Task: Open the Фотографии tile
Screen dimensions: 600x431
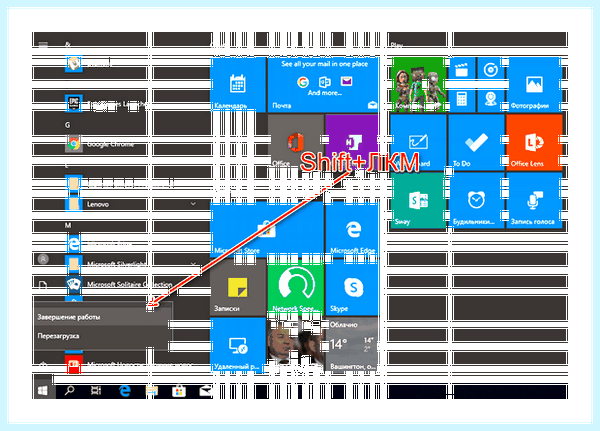Action: (x=534, y=84)
